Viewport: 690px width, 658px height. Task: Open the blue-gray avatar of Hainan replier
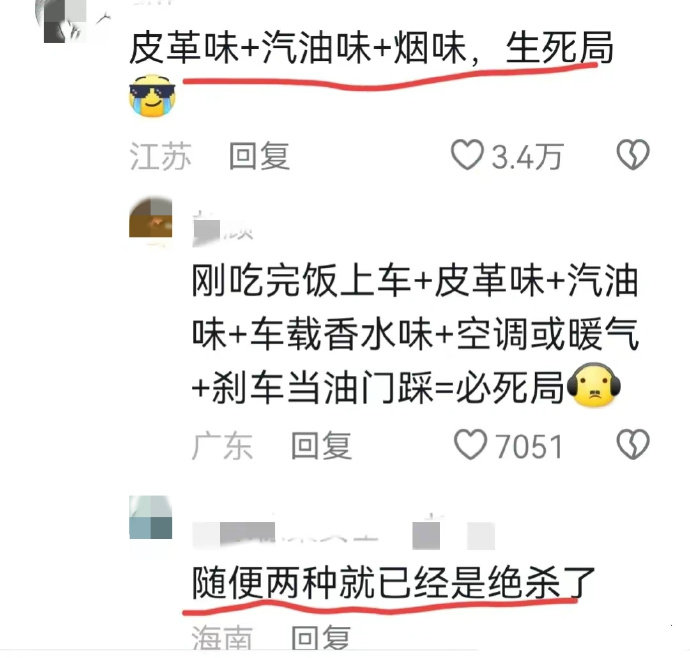(x=150, y=518)
